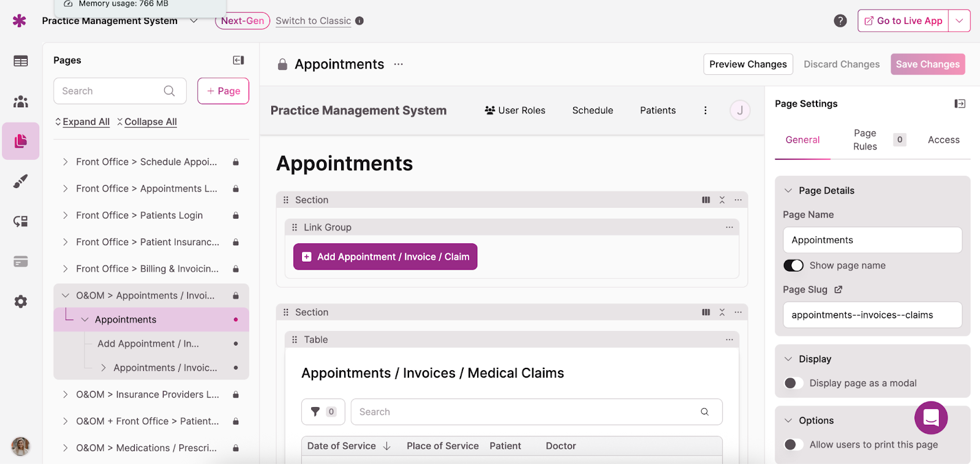Click the Preview Changes button
This screenshot has width=980, height=464.
pyautogui.click(x=748, y=64)
